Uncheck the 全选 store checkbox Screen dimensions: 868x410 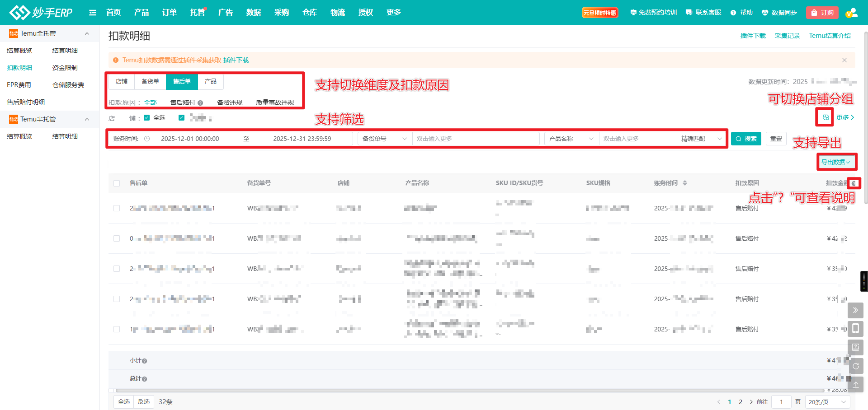click(147, 118)
